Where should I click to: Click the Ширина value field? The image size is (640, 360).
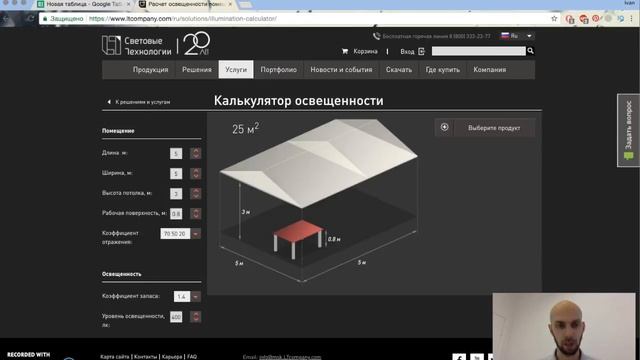tap(176, 173)
